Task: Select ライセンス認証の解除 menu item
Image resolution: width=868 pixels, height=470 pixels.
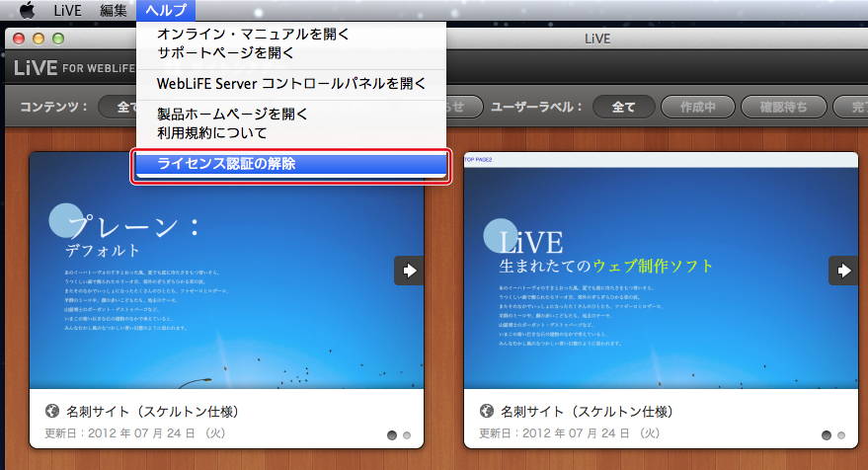Action: (291, 164)
